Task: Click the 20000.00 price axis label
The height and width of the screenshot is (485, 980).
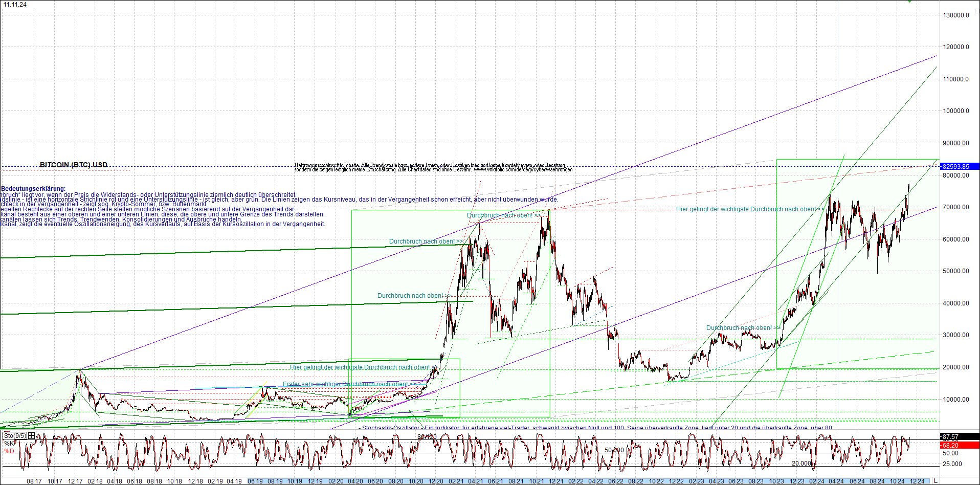Action: [x=956, y=367]
